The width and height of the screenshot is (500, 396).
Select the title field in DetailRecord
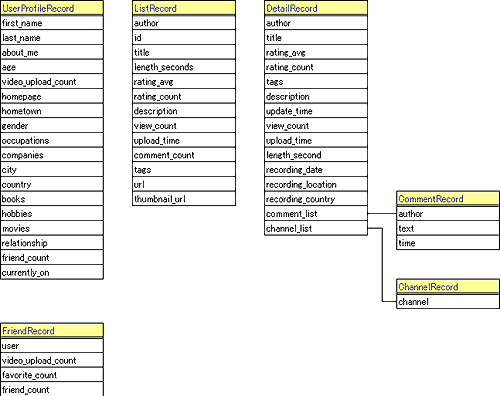point(316,37)
